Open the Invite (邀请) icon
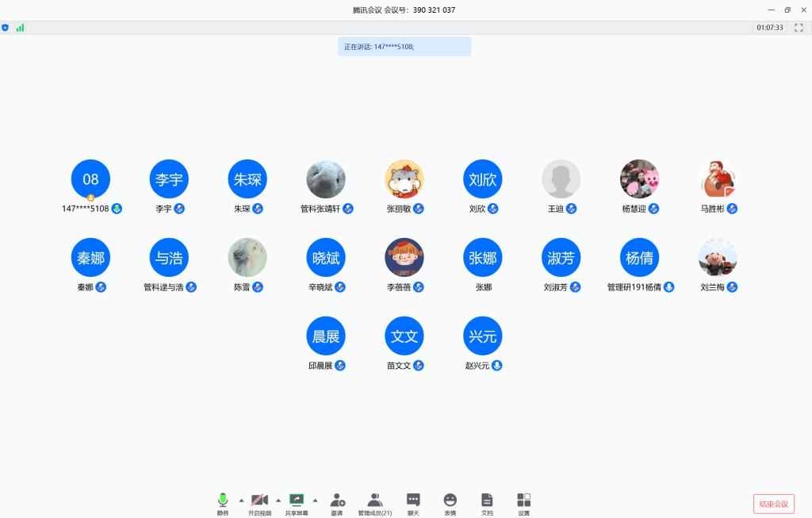This screenshot has height=518, width=812. click(337, 500)
